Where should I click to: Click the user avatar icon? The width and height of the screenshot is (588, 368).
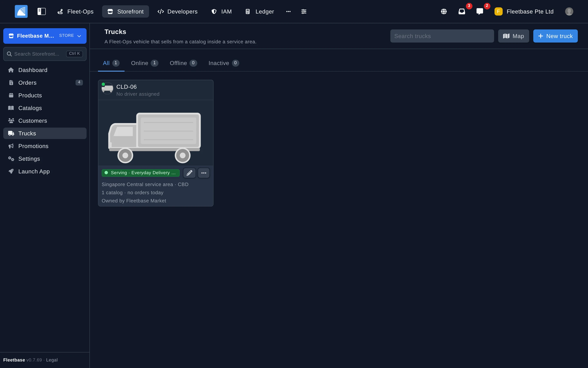(569, 11)
